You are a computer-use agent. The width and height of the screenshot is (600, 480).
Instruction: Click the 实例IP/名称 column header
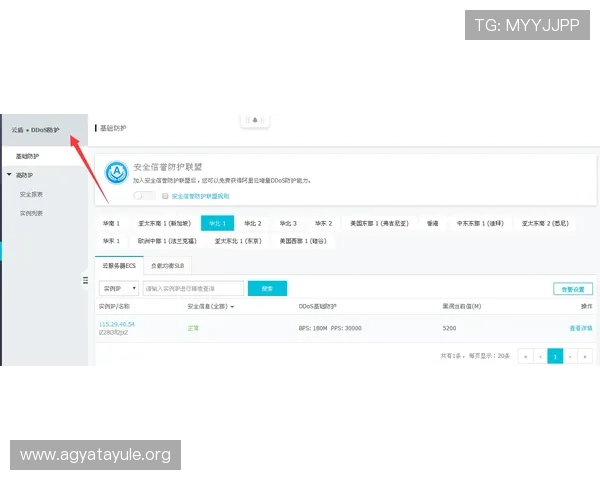click(x=114, y=306)
